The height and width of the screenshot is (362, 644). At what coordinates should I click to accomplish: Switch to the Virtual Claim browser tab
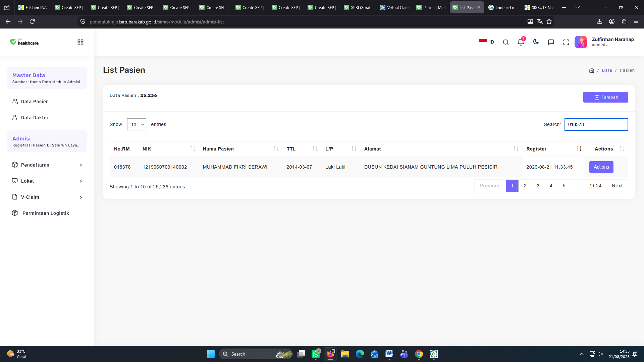(395, 7)
